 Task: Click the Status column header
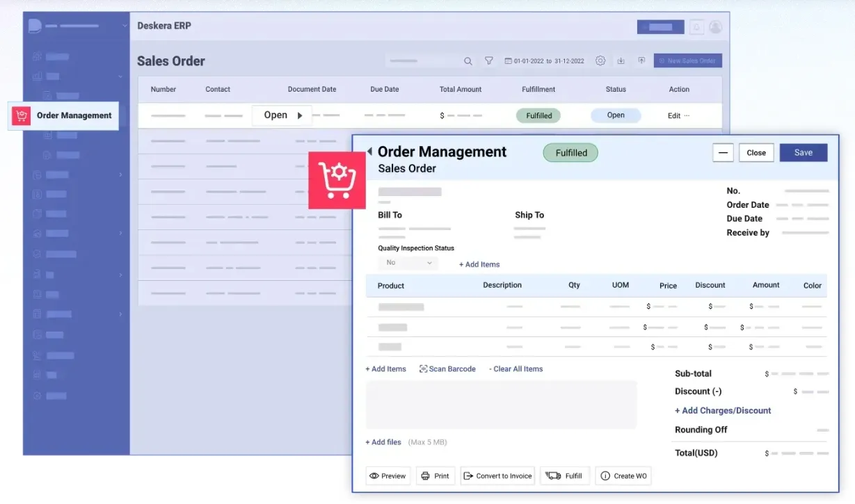[616, 89]
